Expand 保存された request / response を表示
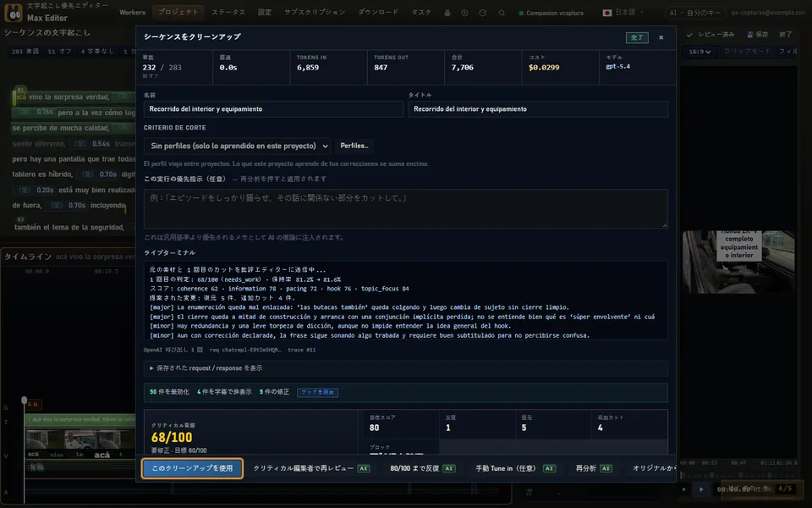This screenshot has width=812, height=508. click(x=405, y=368)
